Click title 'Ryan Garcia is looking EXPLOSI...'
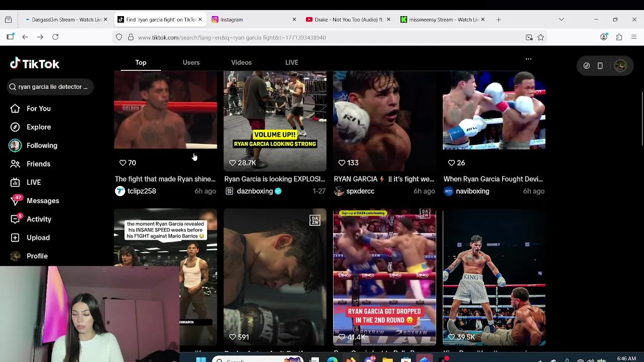The image size is (644, 362). coord(275,179)
